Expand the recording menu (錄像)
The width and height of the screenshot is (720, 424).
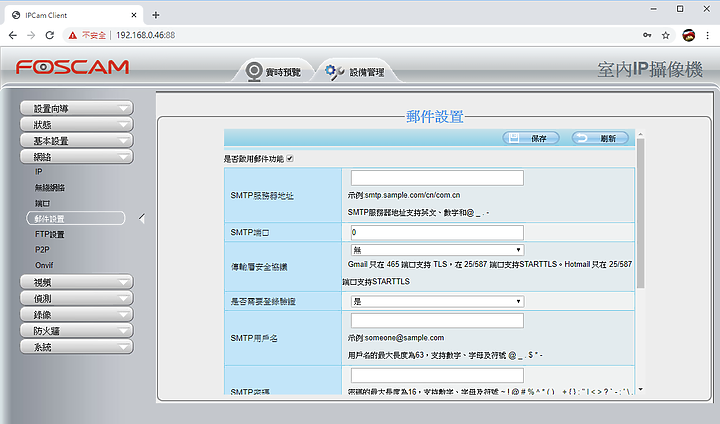77,314
